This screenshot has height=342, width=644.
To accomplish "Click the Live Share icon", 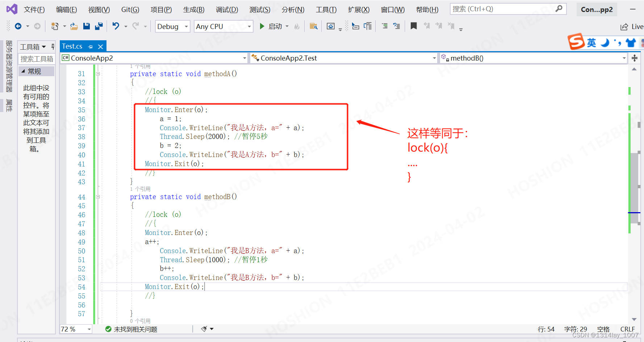I will click(624, 26).
